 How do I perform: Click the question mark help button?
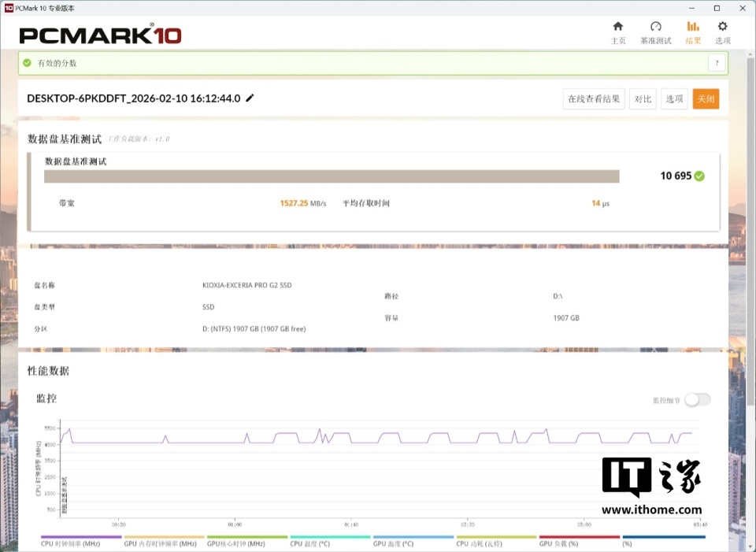click(x=717, y=63)
